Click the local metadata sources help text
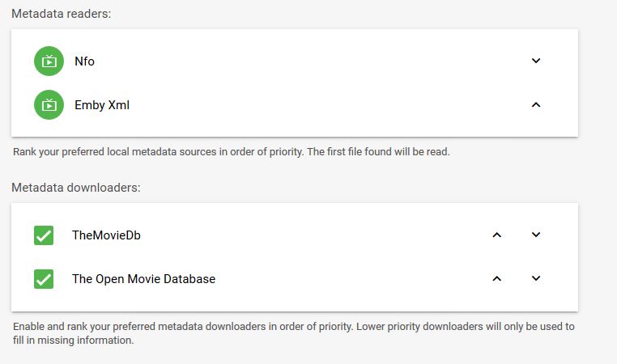The height and width of the screenshot is (364, 617). click(232, 152)
